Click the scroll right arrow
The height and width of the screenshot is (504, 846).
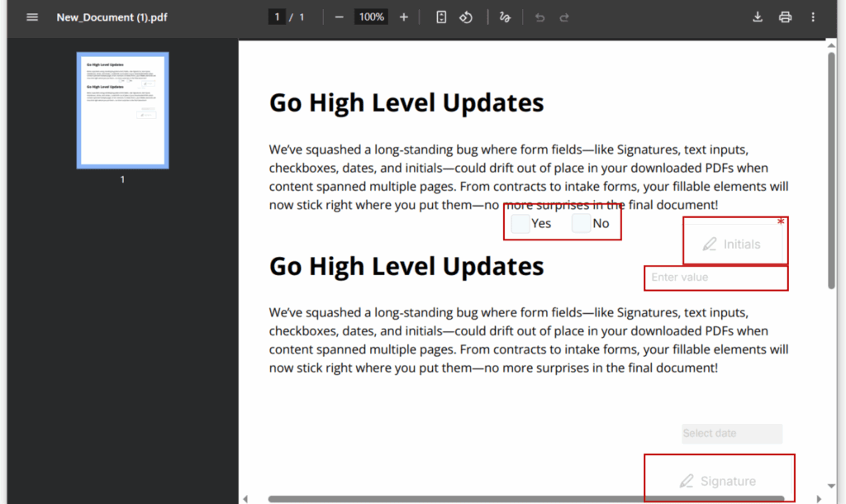pos(819,499)
